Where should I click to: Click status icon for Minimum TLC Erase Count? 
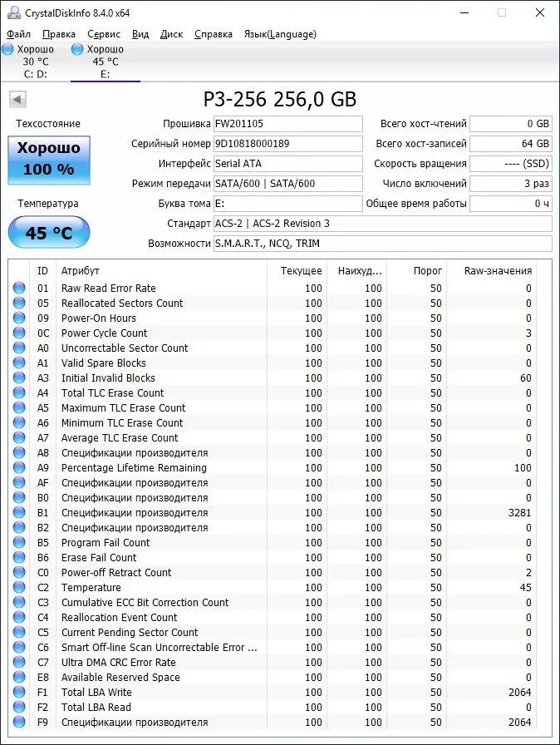[19, 423]
